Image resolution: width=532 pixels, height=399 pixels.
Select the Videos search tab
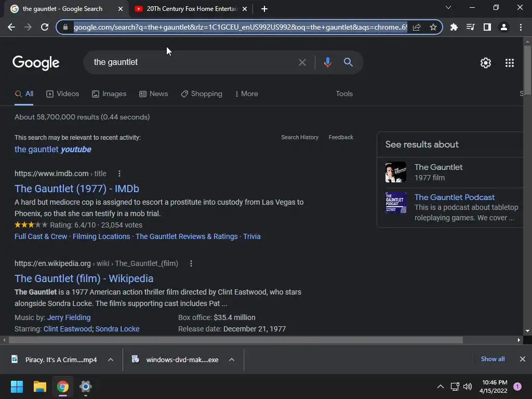point(63,94)
